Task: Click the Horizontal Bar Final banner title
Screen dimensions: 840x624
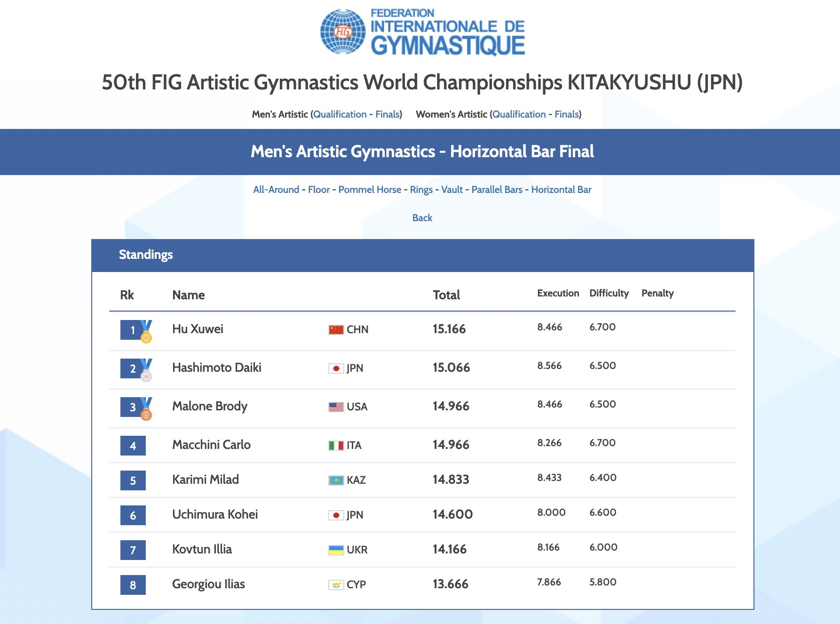Action: click(422, 152)
